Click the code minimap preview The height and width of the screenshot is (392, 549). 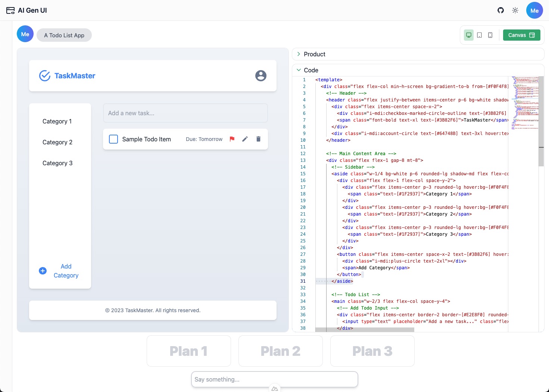(525, 103)
